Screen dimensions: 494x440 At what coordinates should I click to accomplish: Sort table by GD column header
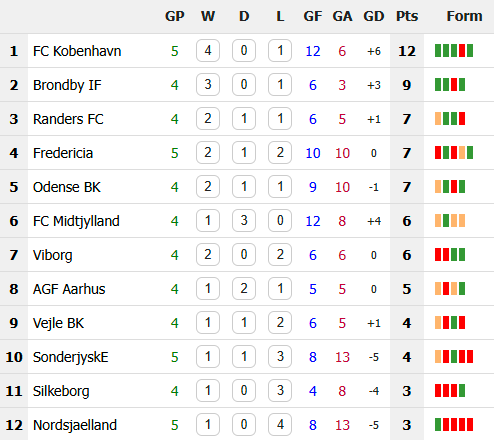coord(374,16)
